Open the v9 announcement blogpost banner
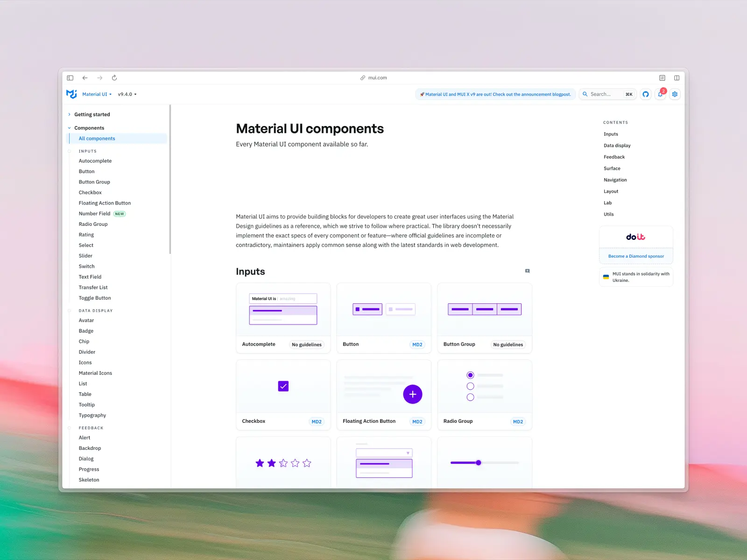This screenshot has width=747, height=560. point(495,94)
